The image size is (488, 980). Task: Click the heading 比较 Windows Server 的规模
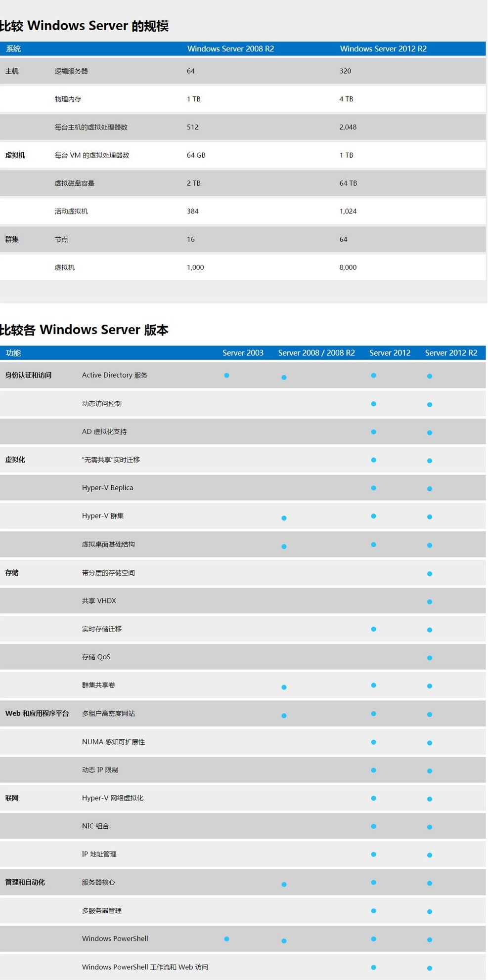tap(84, 26)
